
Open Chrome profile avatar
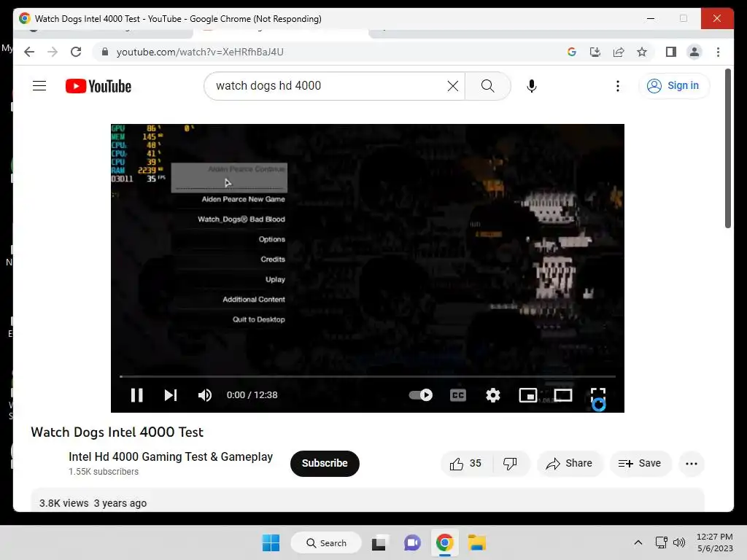coord(694,52)
